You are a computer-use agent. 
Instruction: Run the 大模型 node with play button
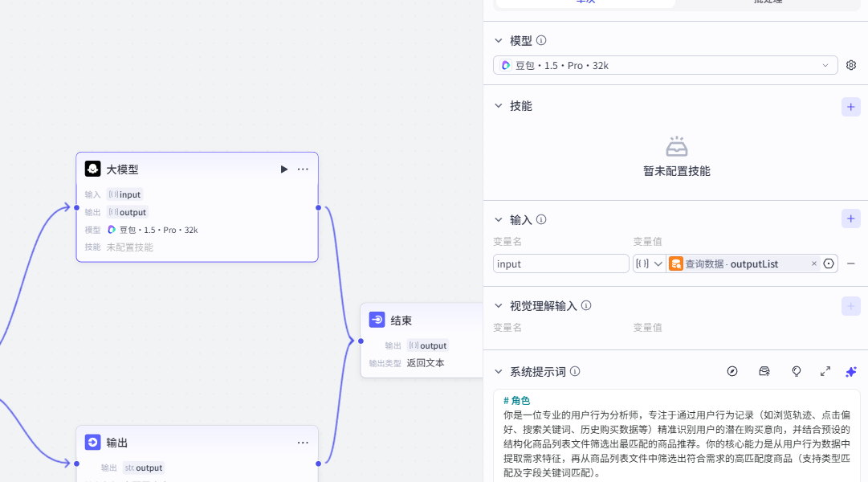coord(283,170)
